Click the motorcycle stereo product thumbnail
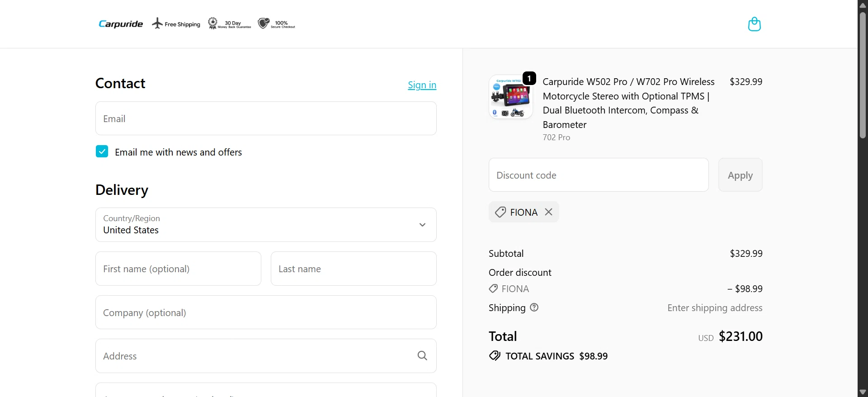This screenshot has width=868, height=397. pos(510,97)
